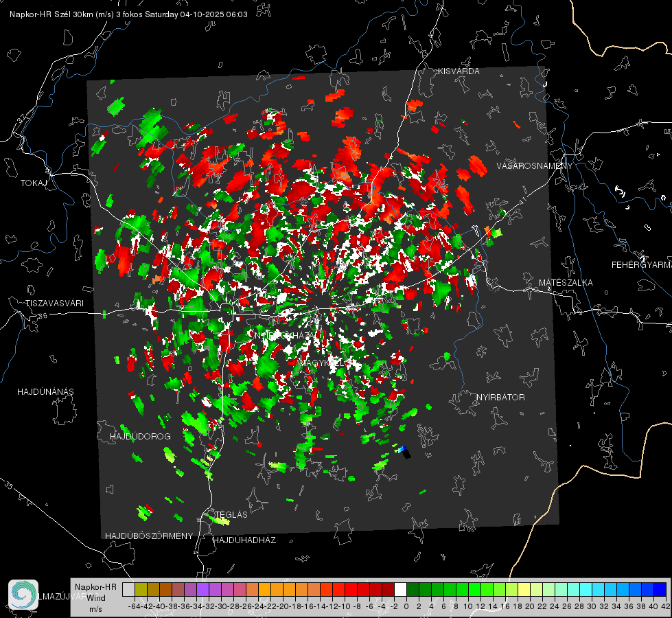672x618 pixels.
Task: Click the TISZAVASVÁRI town label
Action: pyautogui.click(x=54, y=304)
